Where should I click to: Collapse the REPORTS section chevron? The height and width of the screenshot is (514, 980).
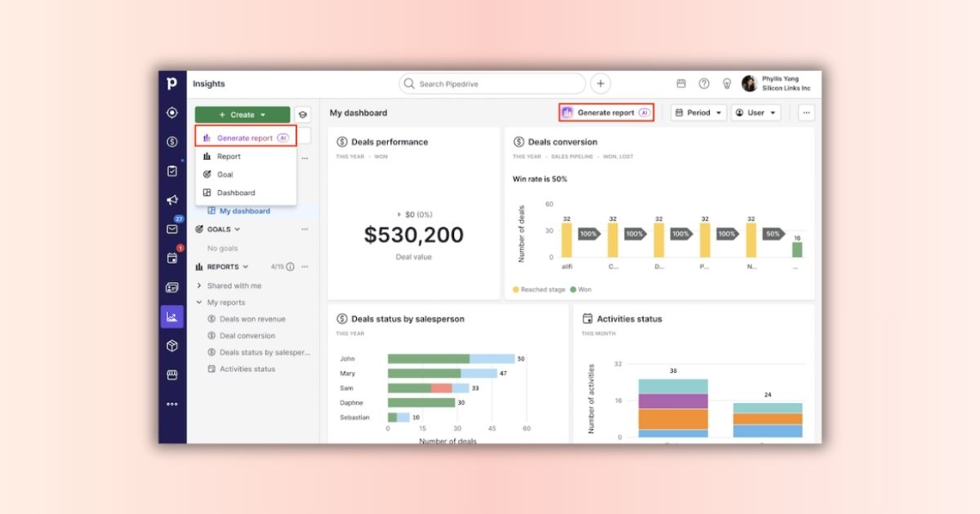[246, 267]
